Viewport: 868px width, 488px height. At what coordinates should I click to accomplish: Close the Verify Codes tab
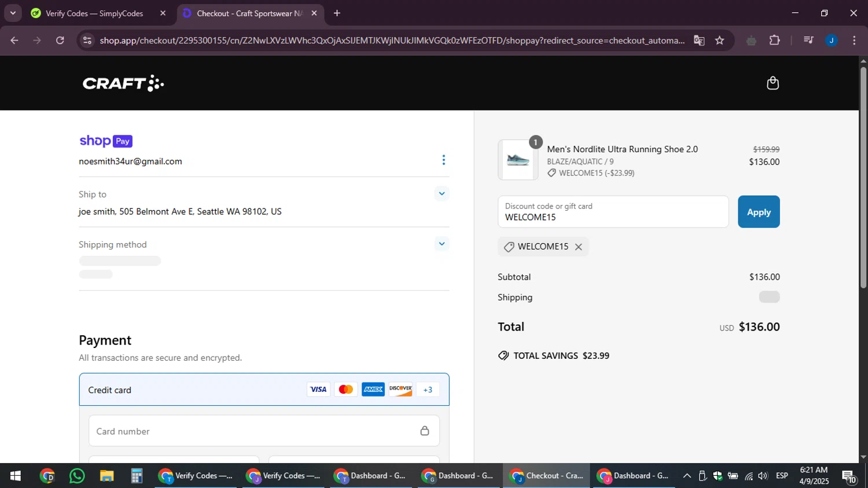coord(163,13)
